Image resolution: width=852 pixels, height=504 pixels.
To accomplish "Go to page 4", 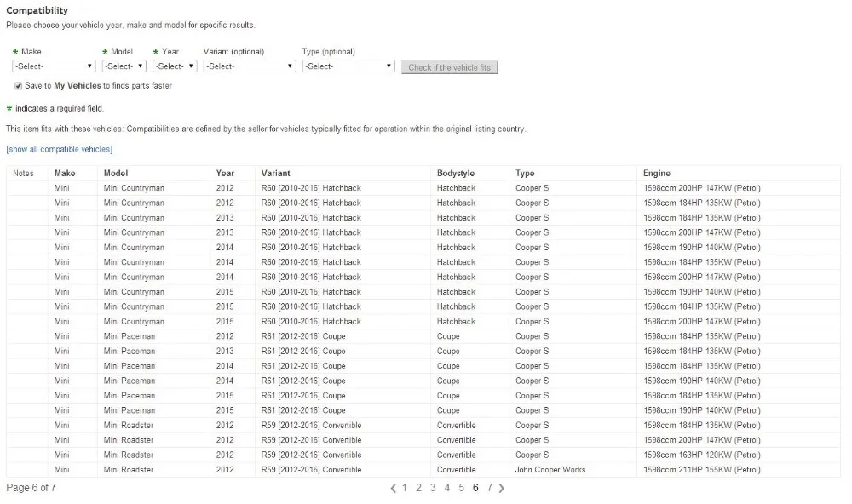I will point(447,488).
